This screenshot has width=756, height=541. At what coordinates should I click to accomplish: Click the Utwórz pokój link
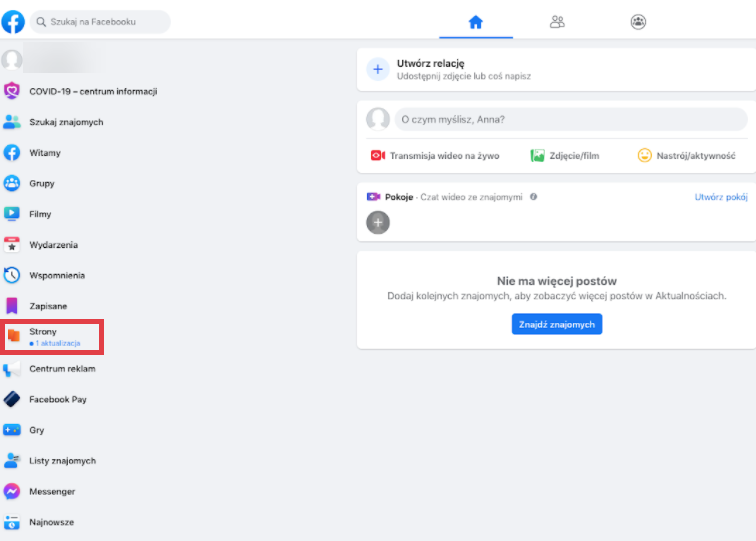(x=721, y=197)
